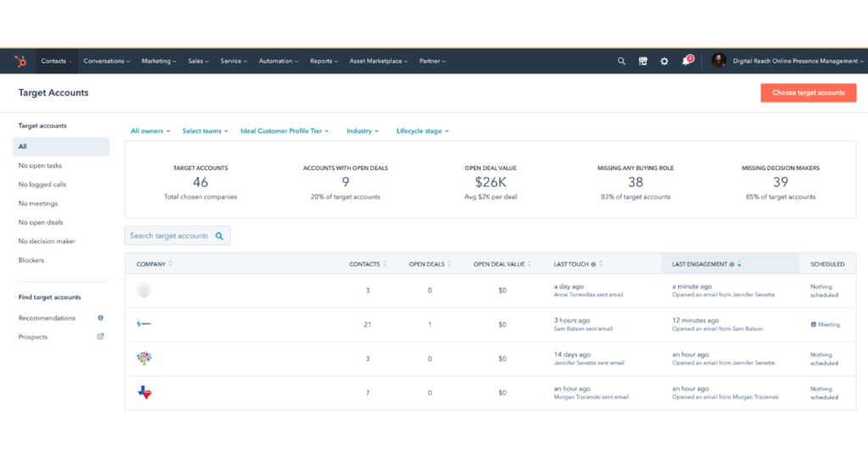Select the All target accounts view
The width and height of the screenshot is (868, 459).
coord(61,147)
